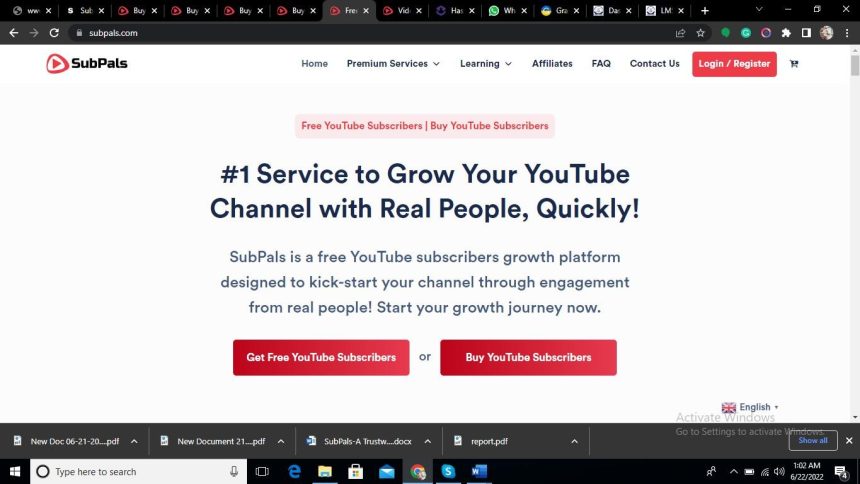The height and width of the screenshot is (484, 860).
Task: Click the address bar URL field
Action: click(373, 33)
